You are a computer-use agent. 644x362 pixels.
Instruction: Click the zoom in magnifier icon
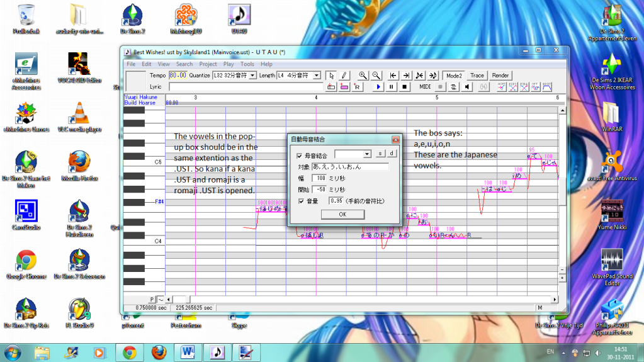[x=363, y=76]
